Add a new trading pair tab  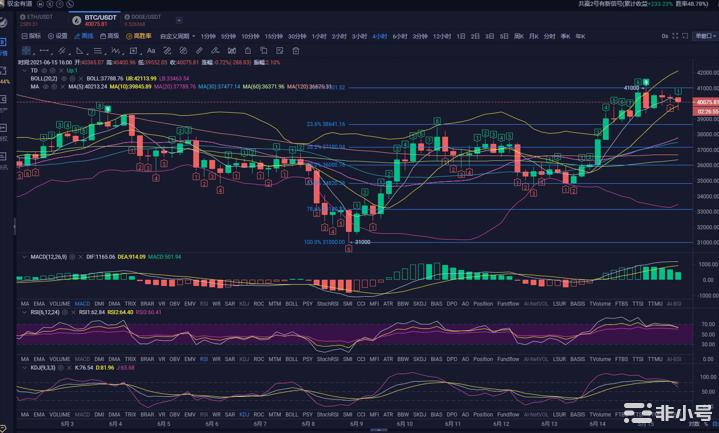[x=179, y=20]
